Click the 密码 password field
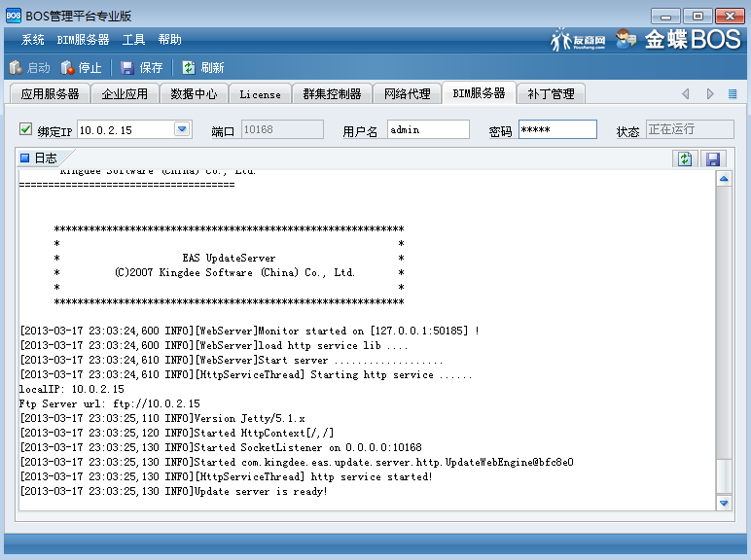The image size is (751, 560). [557, 129]
